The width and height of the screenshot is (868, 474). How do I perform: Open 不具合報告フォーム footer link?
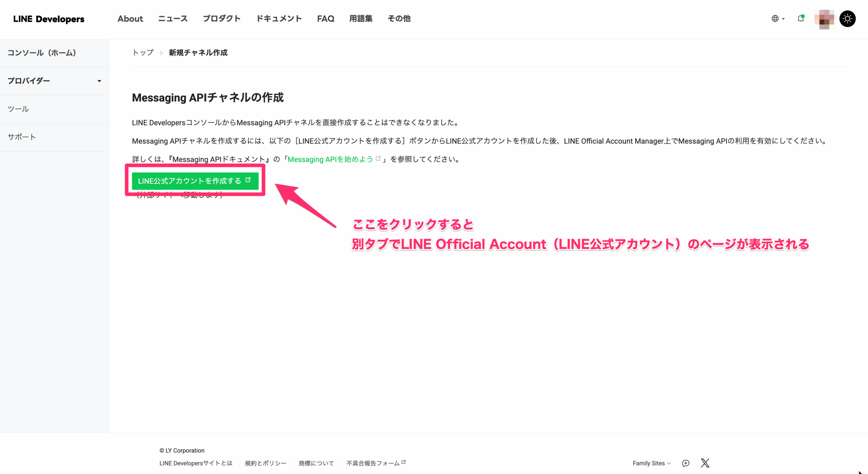(x=376, y=463)
